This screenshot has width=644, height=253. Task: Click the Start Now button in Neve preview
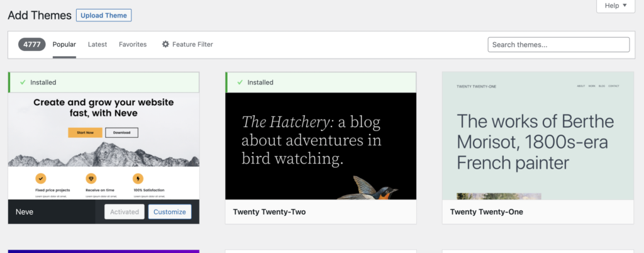[x=85, y=133]
